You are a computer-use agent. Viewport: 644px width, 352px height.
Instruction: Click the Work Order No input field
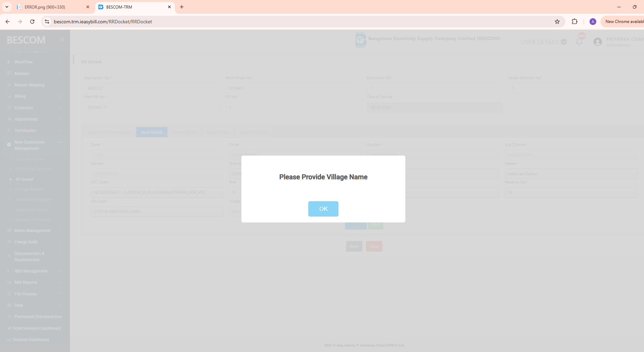pyautogui.click(x=293, y=88)
